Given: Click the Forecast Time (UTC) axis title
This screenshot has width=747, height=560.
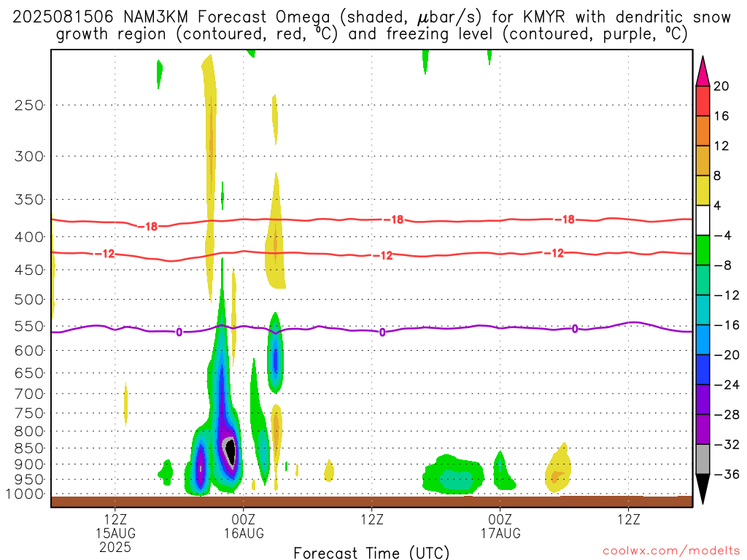Looking at the screenshot, I should 371,553.
